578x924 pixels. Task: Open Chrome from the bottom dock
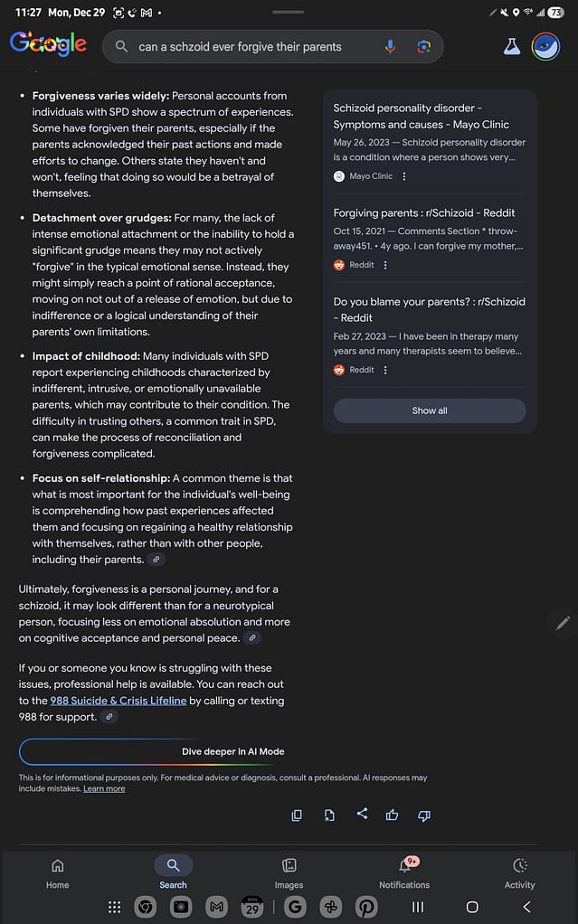[x=145, y=907]
